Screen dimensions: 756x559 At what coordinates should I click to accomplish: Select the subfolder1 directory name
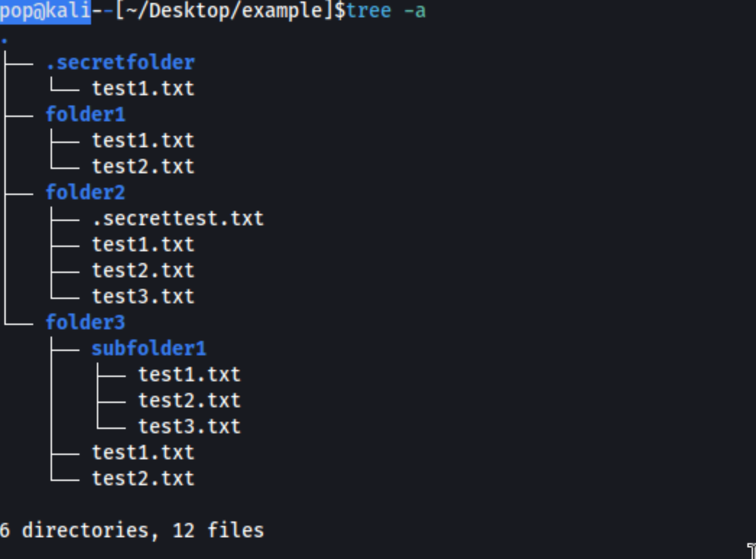pos(149,349)
